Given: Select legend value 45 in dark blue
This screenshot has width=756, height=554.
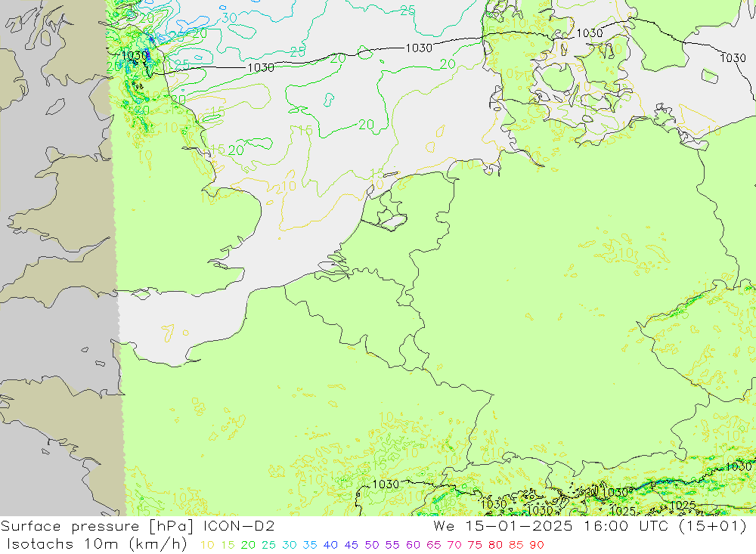Looking at the screenshot, I should pos(351,545).
